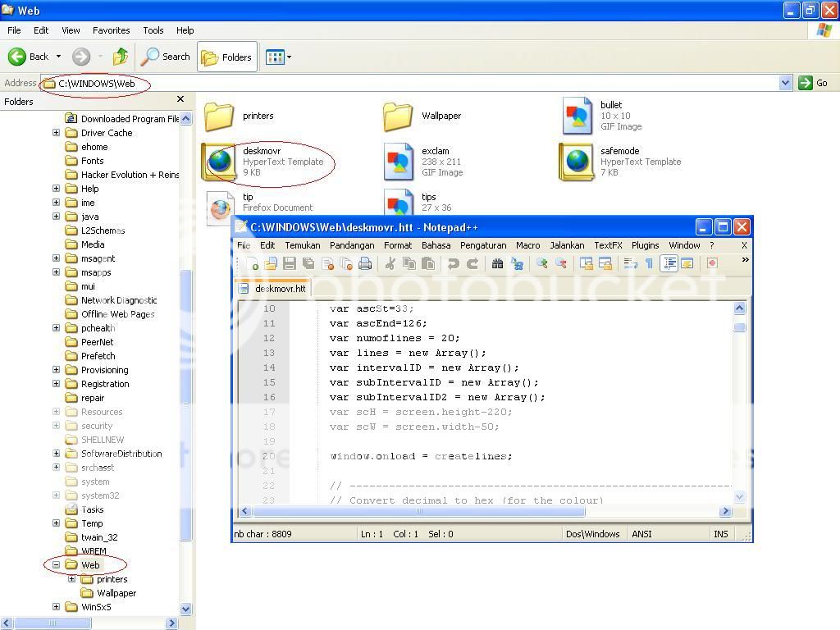Open the Plugins menu in Notepad++
Viewport: 840px width, 630px height.
[x=645, y=245]
